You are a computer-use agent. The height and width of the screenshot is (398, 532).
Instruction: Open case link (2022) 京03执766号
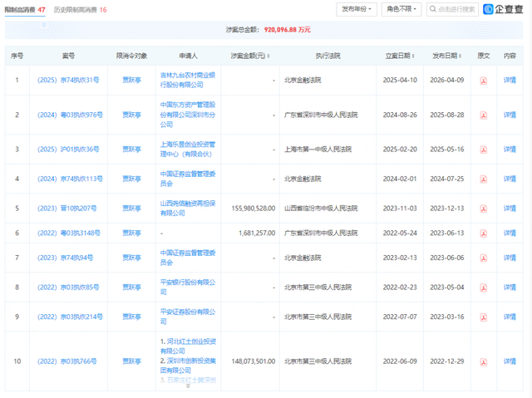tap(66, 361)
